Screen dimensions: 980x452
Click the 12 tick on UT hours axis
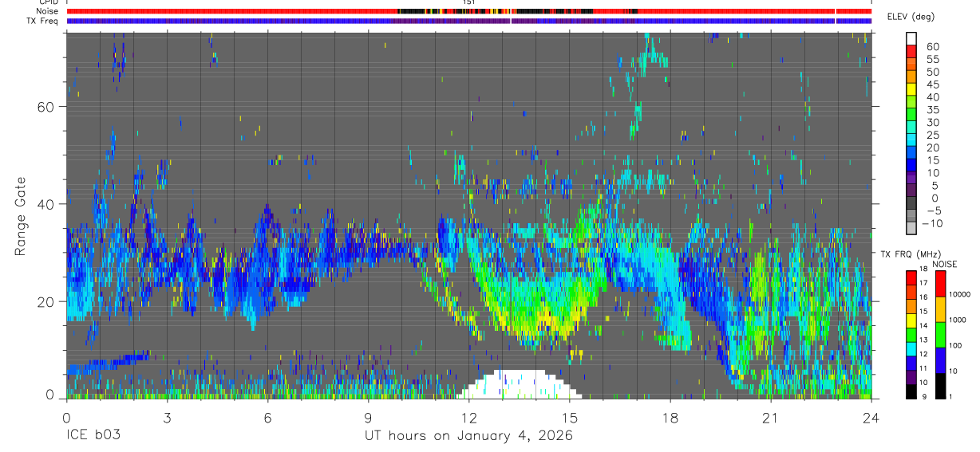(468, 417)
